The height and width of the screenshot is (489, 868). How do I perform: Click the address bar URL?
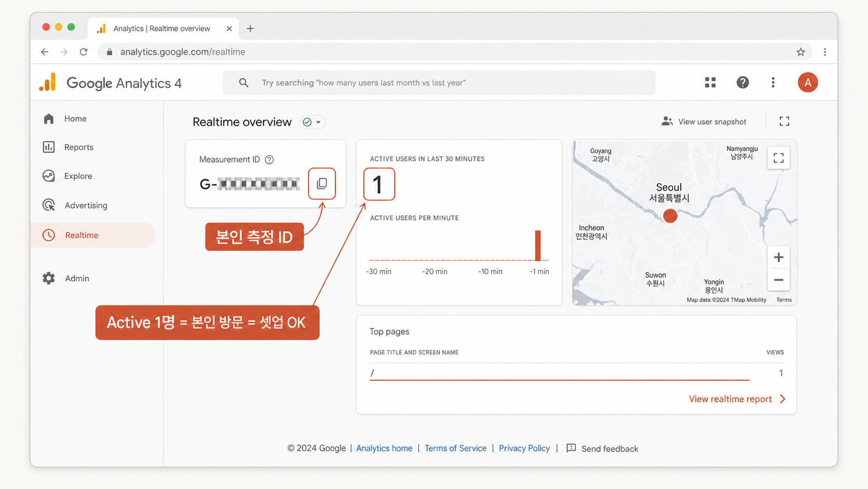point(183,52)
